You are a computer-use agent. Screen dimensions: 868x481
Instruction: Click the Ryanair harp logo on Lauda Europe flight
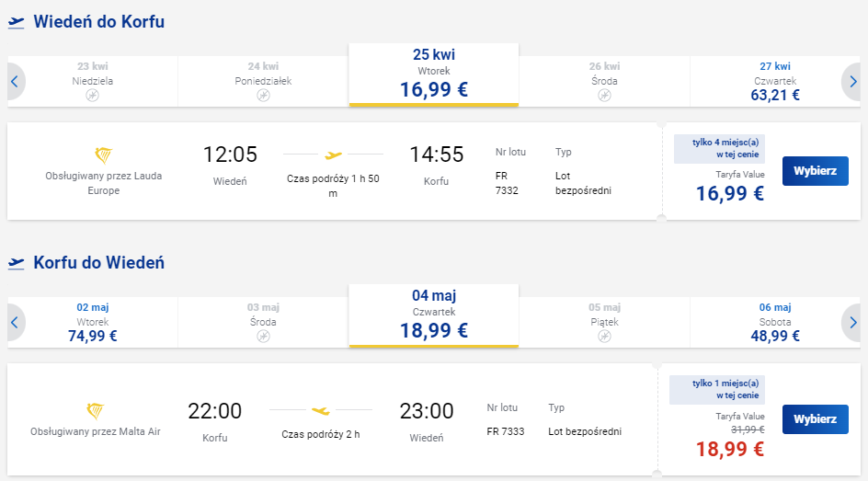click(104, 155)
